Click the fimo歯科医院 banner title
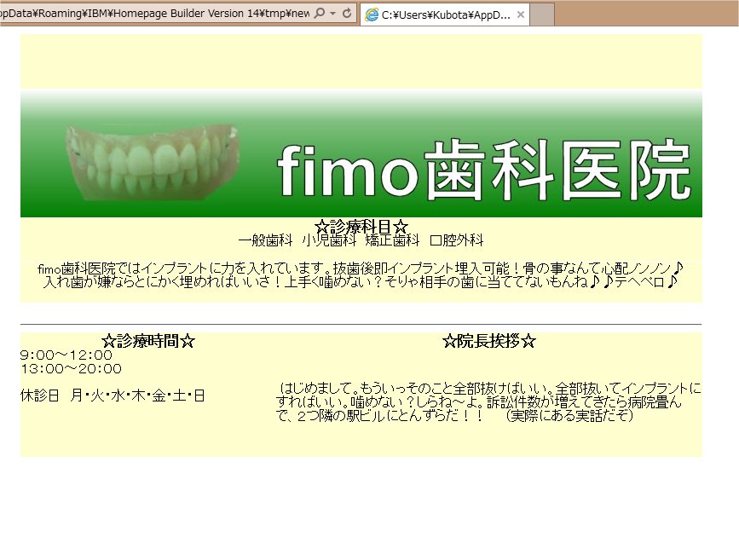739x560 pixels. tap(482, 169)
